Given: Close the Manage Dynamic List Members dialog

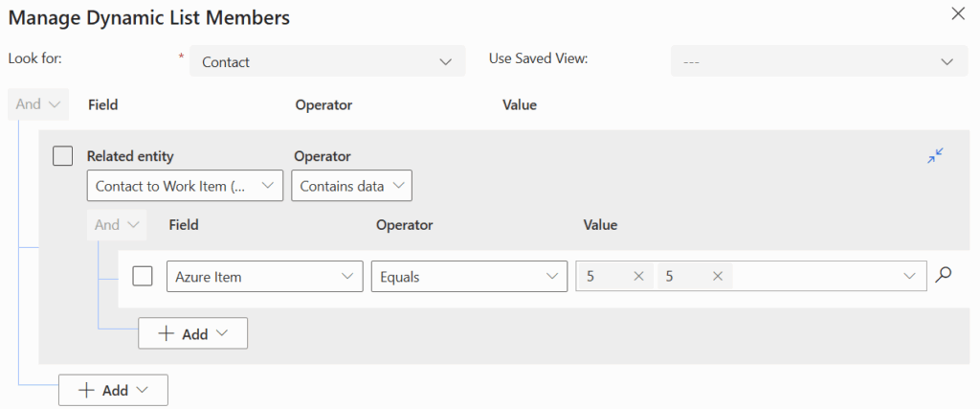Looking at the screenshot, I should pyautogui.click(x=957, y=13).
